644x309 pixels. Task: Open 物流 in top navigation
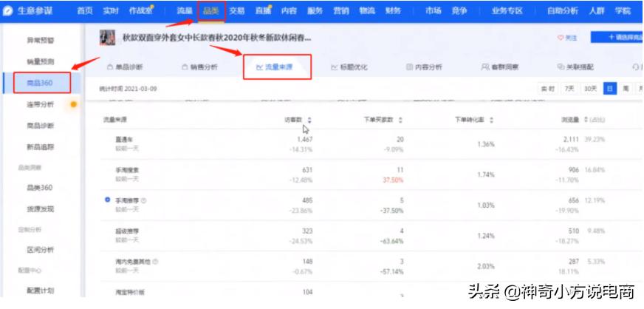[367, 11]
